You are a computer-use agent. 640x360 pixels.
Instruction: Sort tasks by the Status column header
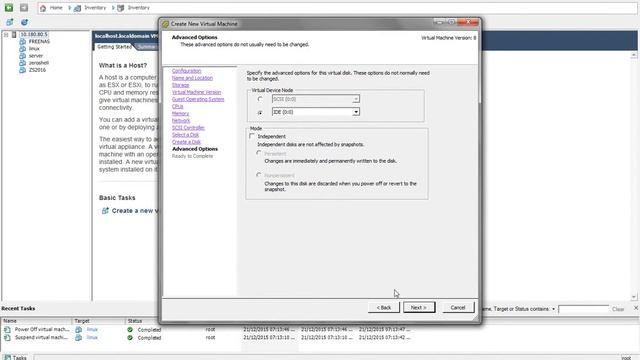pyautogui.click(x=163, y=321)
